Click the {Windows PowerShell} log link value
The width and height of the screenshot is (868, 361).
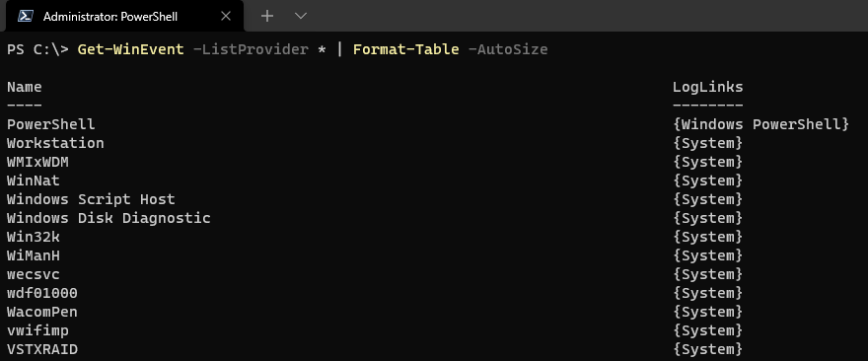760,124
